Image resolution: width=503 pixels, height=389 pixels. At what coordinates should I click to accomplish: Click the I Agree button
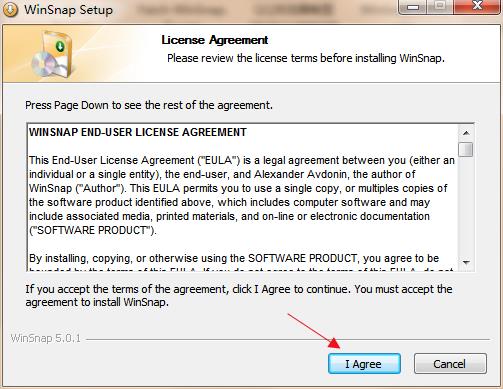pos(364,364)
